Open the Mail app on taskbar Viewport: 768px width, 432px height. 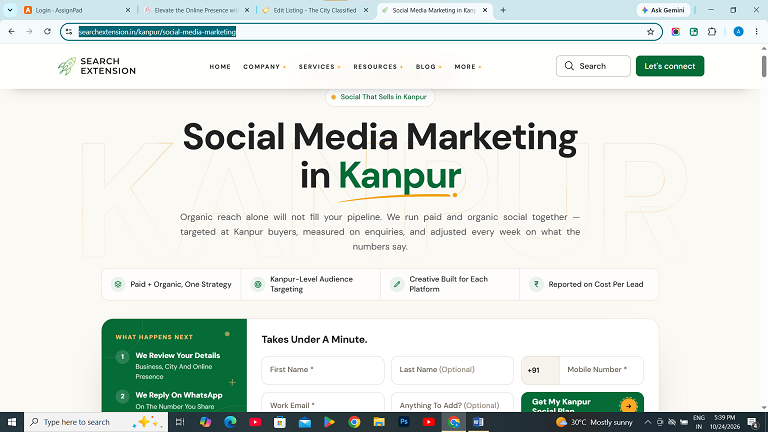click(x=305, y=422)
